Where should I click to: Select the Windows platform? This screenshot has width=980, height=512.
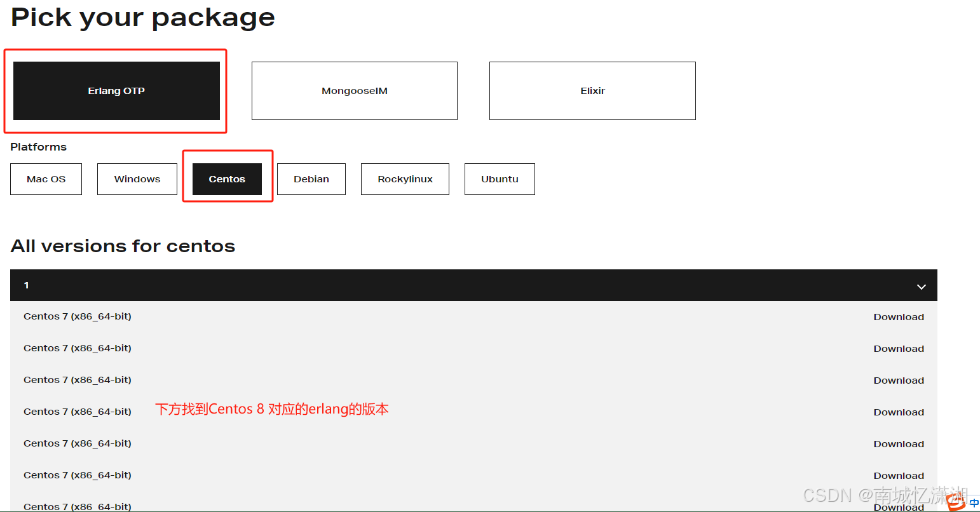pyautogui.click(x=137, y=179)
